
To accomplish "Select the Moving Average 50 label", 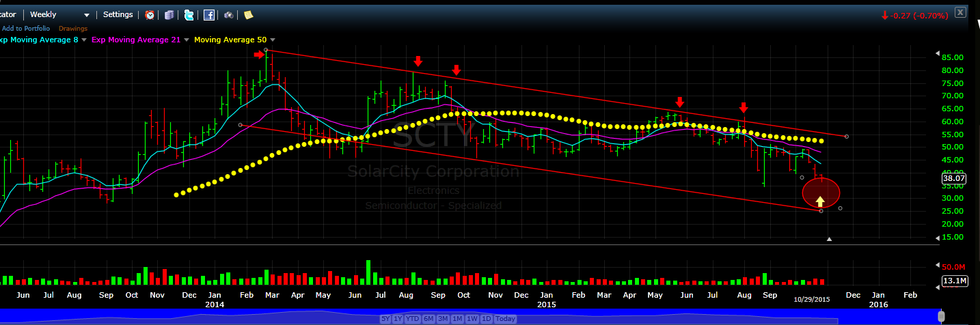I will pos(230,40).
